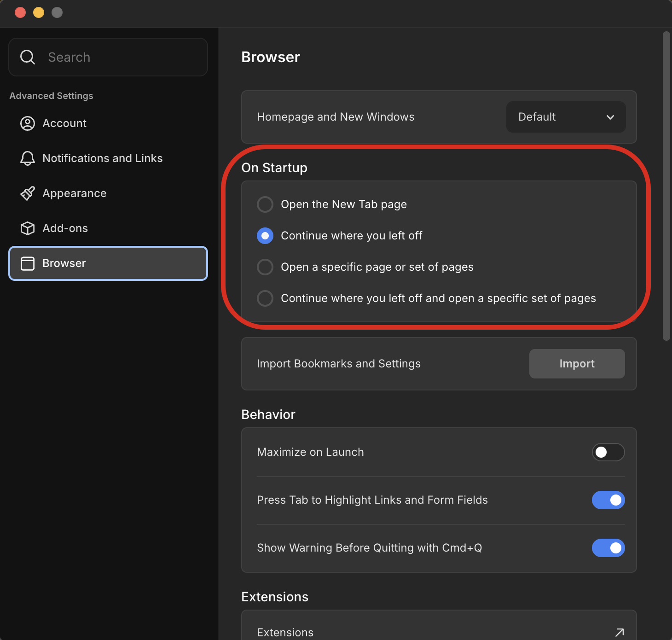
Task: Click the Appearance paintbrush icon
Action: (28, 193)
